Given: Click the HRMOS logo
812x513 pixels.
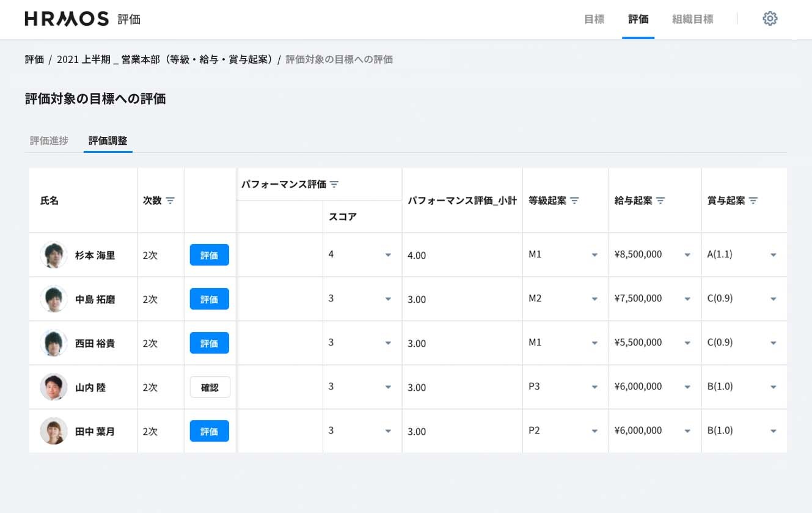Looking at the screenshot, I should [67, 19].
